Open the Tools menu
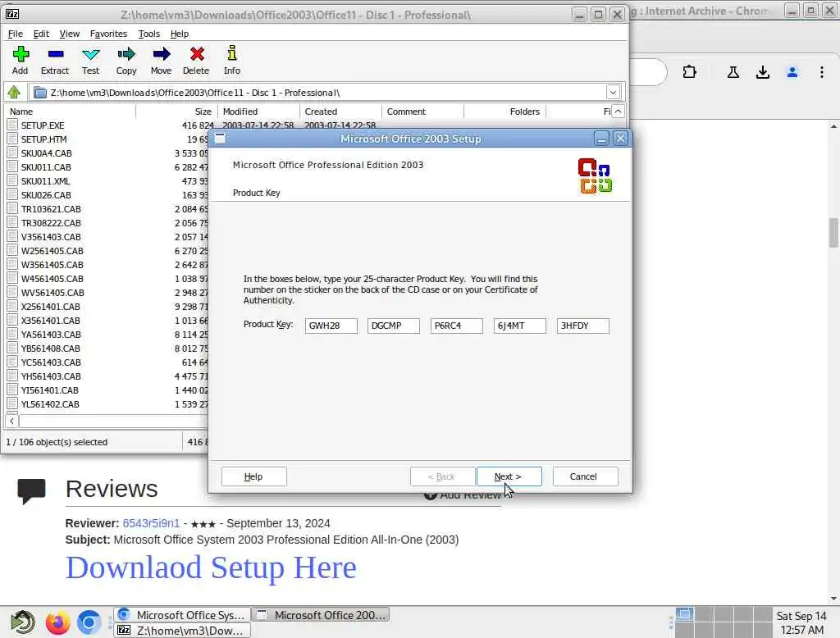The width and height of the screenshot is (840, 638). click(149, 34)
